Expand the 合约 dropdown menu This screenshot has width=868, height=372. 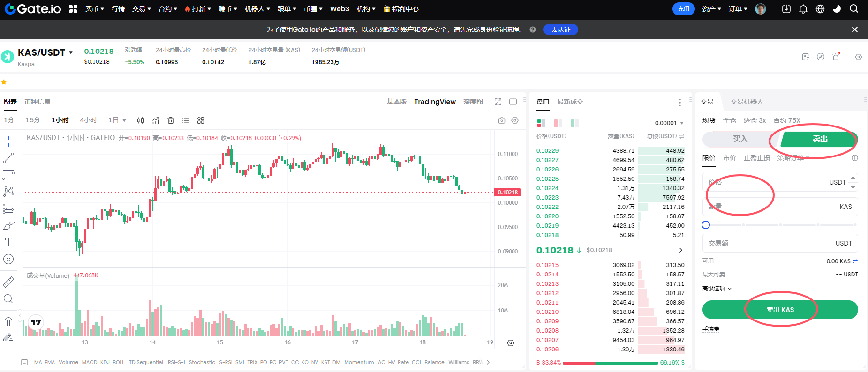pos(167,9)
